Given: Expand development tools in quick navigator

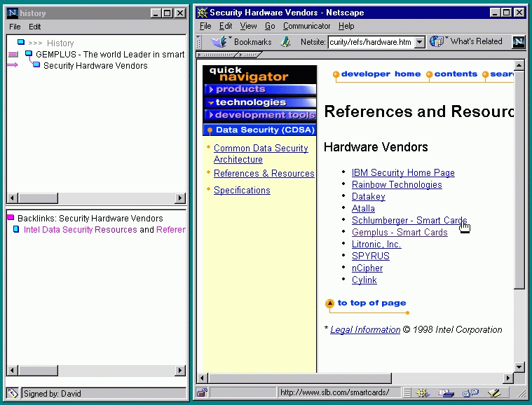Looking at the screenshot, I should (x=260, y=115).
